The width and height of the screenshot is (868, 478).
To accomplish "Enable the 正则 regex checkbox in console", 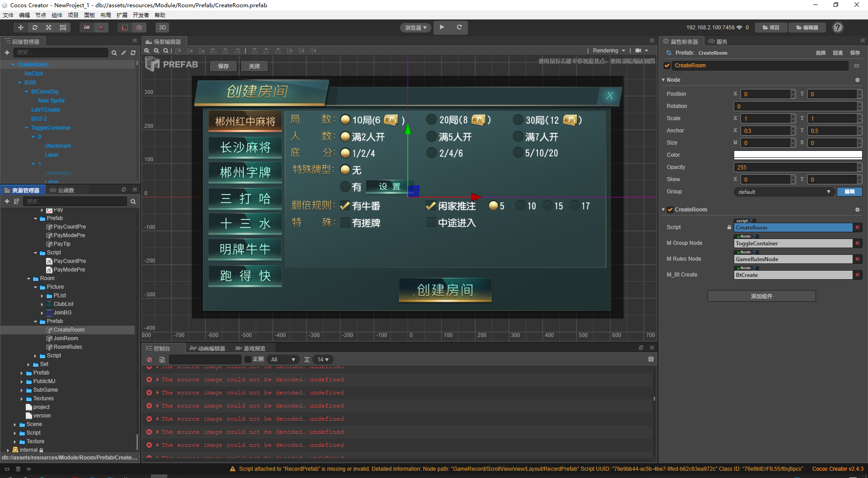I will click(x=248, y=360).
